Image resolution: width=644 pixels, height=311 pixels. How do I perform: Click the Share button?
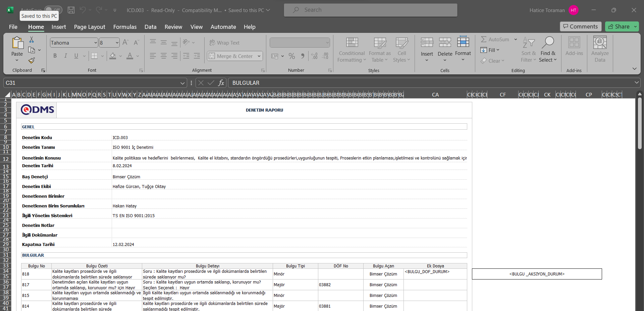point(619,26)
